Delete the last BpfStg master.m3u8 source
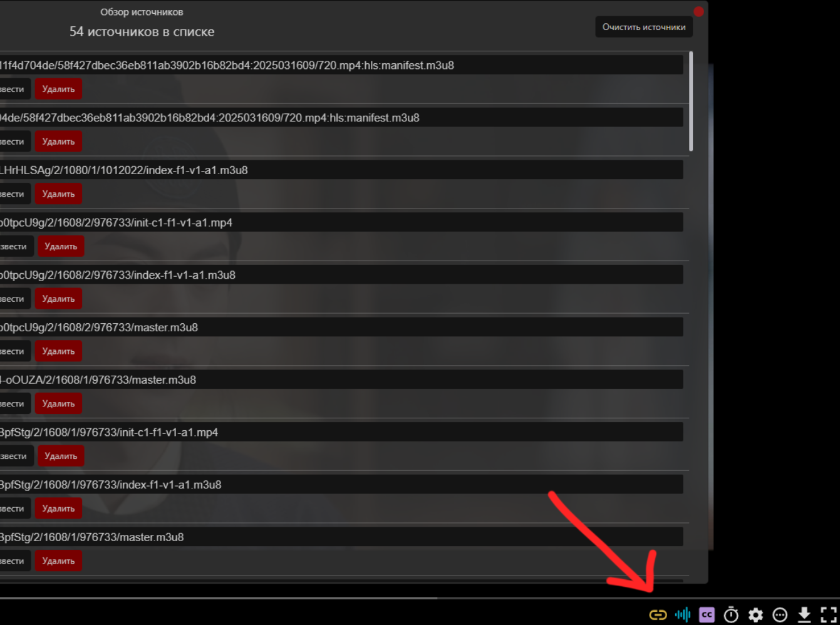This screenshot has height=625, width=840. [x=58, y=561]
